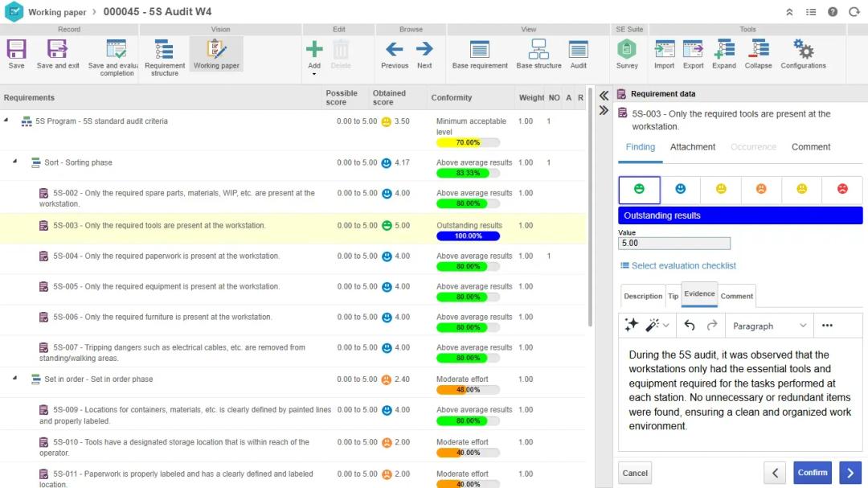
Task: Click the Import tool icon
Action: (x=664, y=50)
